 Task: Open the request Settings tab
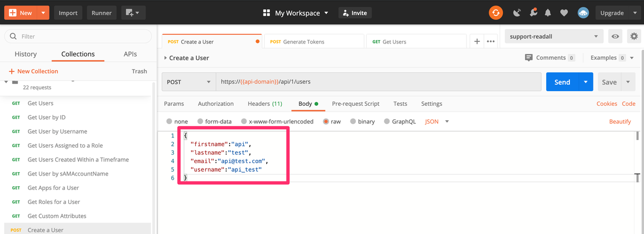pyautogui.click(x=431, y=104)
